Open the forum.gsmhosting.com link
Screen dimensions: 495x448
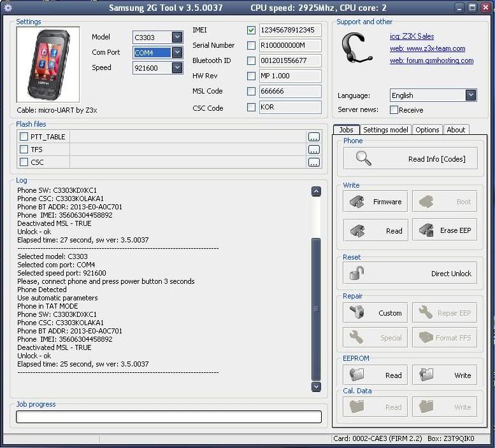pyautogui.click(x=431, y=60)
